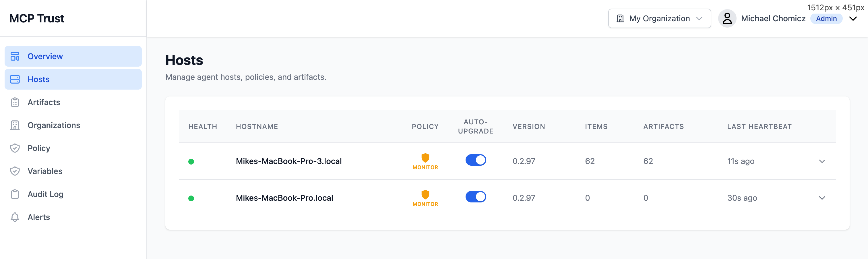Open the Artifacts clipboard icon
Viewport: 868px width, 259px height.
tap(15, 102)
